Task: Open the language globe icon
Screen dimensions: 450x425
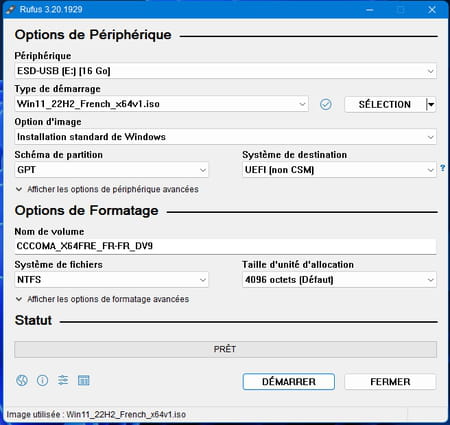Action: click(22, 380)
